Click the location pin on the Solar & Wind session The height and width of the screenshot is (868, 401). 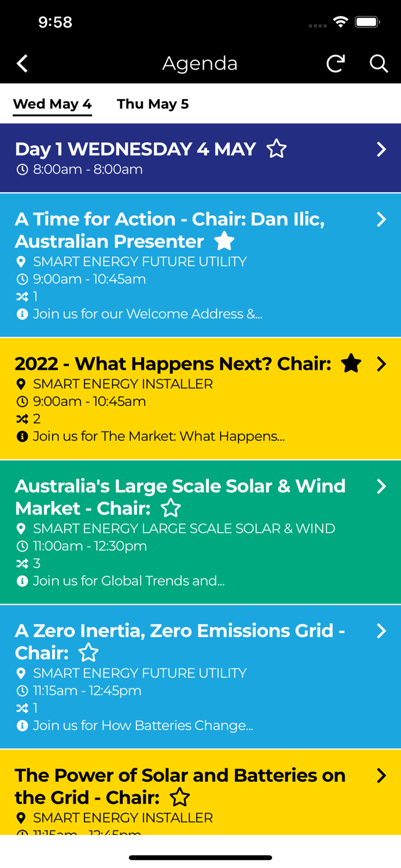(x=21, y=528)
